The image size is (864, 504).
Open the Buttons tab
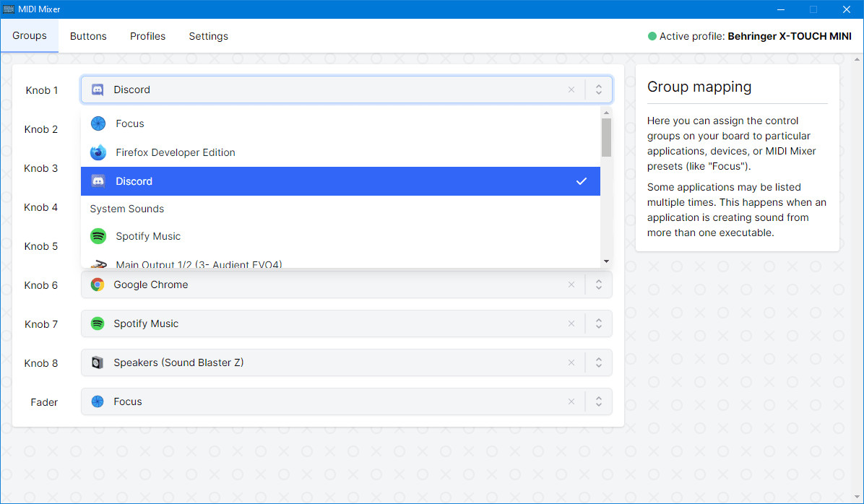(88, 36)
